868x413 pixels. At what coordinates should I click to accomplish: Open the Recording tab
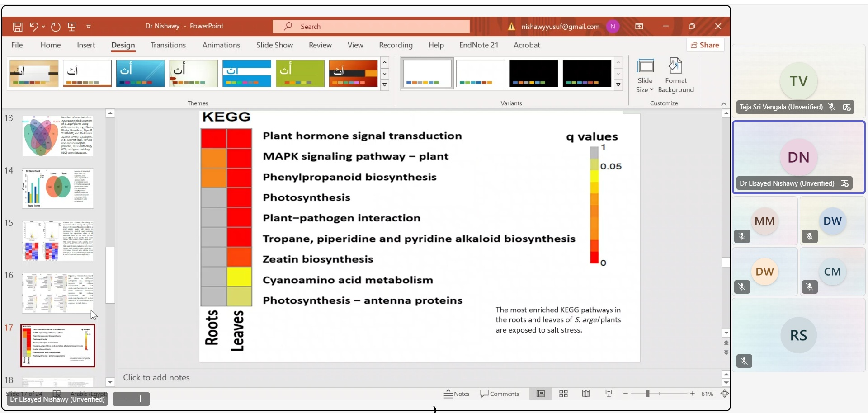pos(396,45)
